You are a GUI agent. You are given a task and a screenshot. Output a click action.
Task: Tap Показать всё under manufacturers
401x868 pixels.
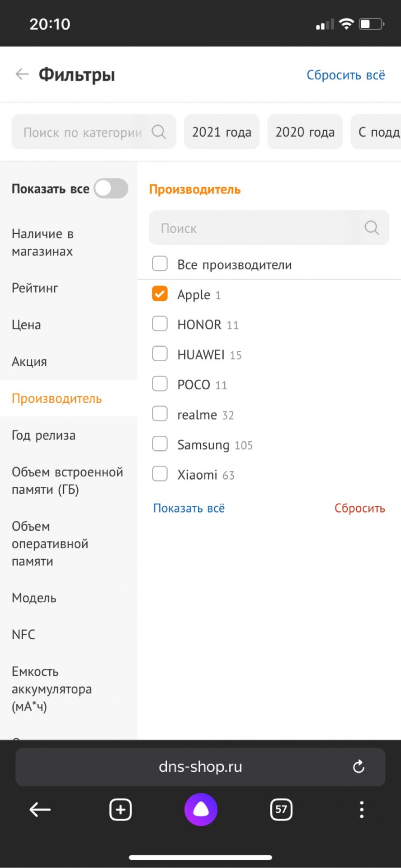189,508
